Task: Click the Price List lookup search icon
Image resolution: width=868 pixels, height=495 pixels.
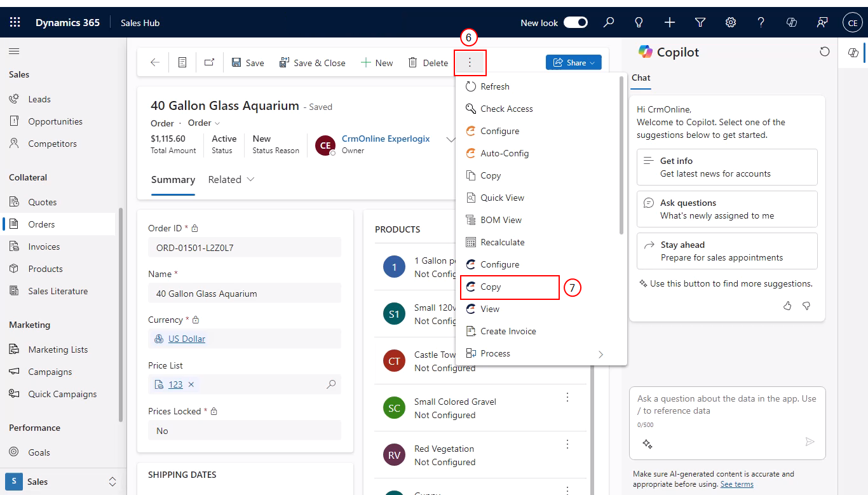Action: coord(331,384)
